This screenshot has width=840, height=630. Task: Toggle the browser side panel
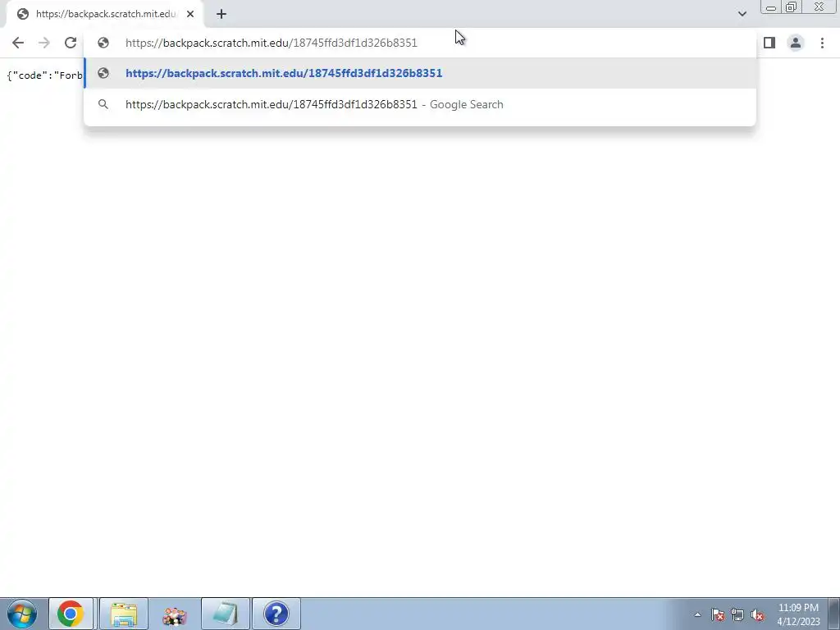click(769, 43)
